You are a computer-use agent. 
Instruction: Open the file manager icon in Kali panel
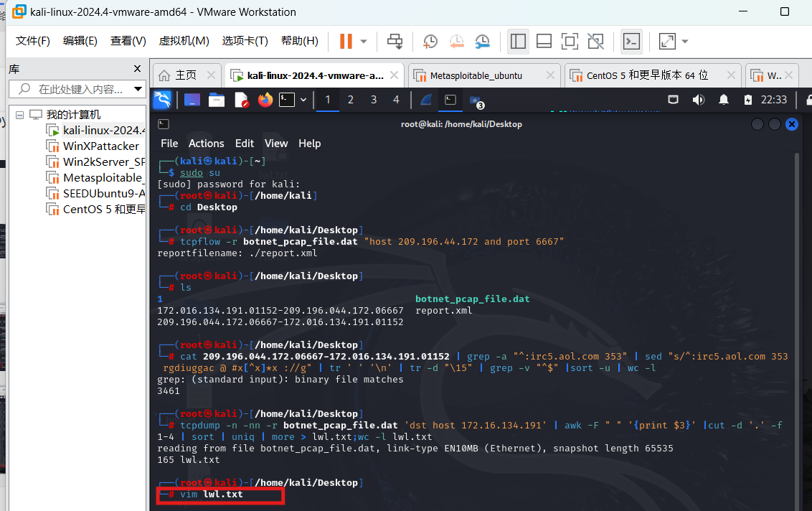pos(217,100)
